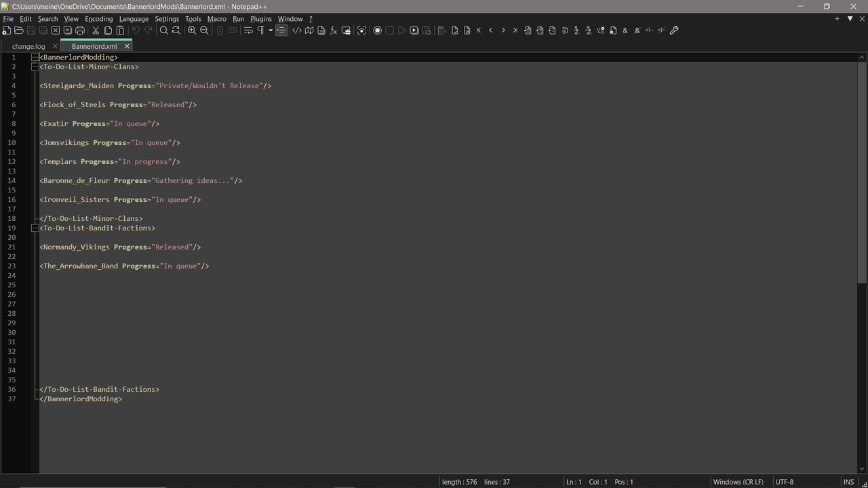Viewport: 868px width, 488px height.
Task: Click the "Gathering ideas..." attribute value
Action: pos(193,181)
